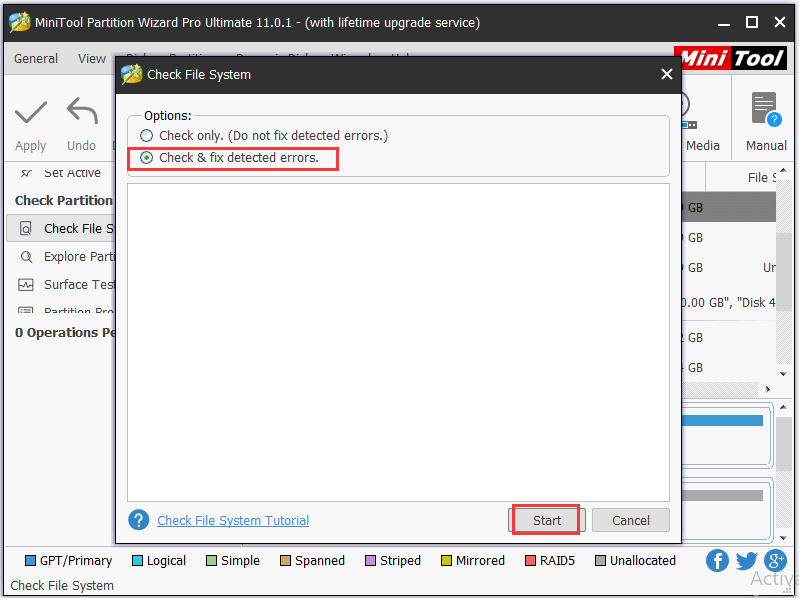Click the partition list scroll down arrow
Image resolution: width=799 pixels, height=598 pixels.
[783, 374]
